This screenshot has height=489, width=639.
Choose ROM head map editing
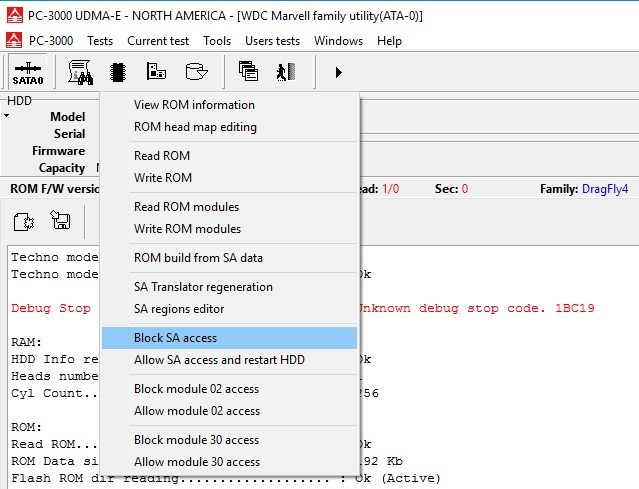click(x=229, y=127)
